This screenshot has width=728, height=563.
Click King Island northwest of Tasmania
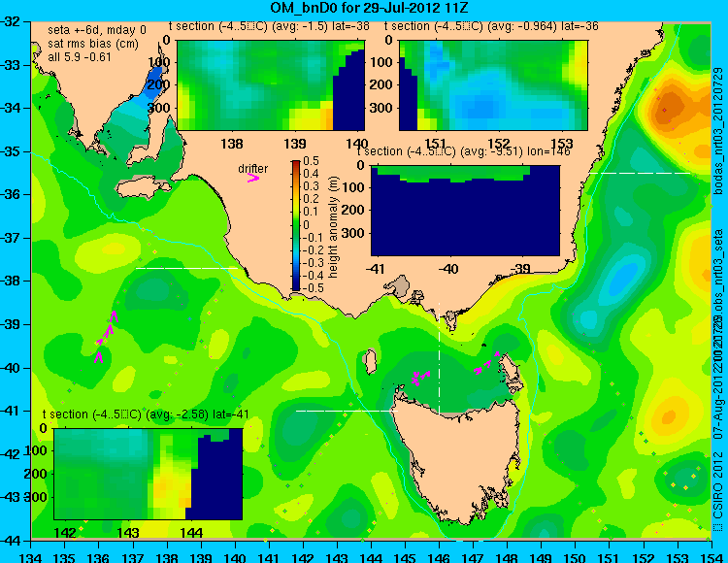click(x=370, y=361)
